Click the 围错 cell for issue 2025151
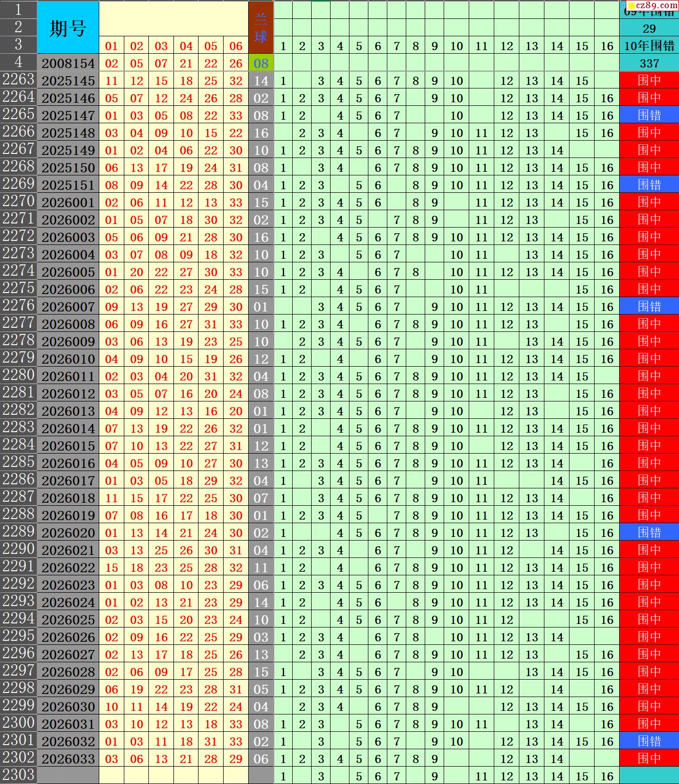 (649, 185)
